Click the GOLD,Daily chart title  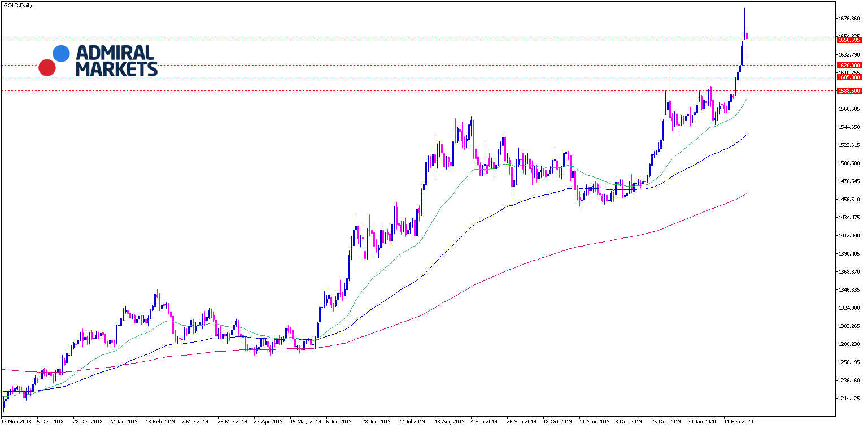tap(18, 5)
